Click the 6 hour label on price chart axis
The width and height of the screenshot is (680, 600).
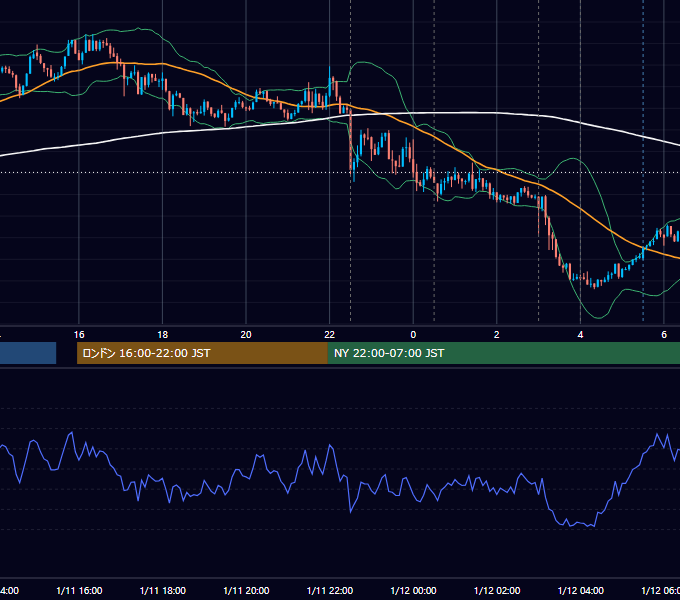[x=664, y=335]
